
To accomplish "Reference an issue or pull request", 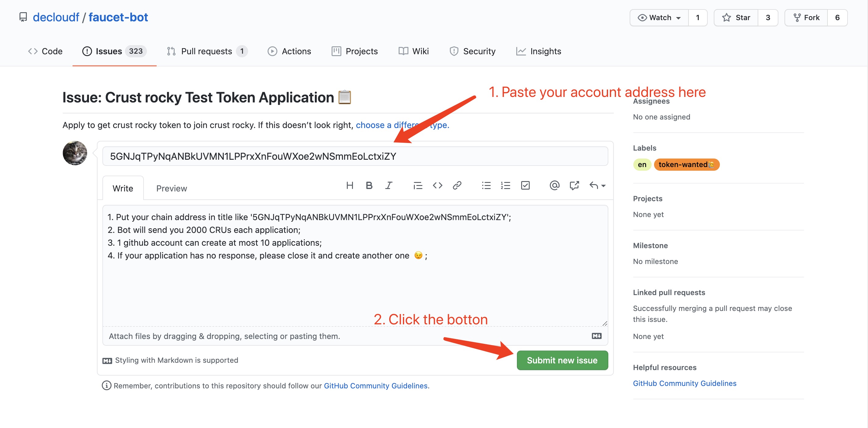I will pos(574,185).
